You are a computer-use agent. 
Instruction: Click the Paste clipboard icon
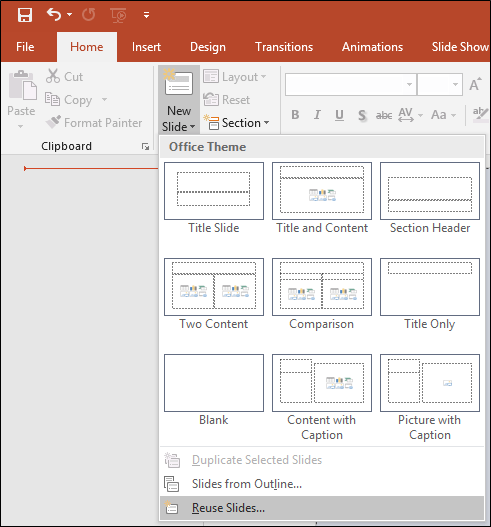point(22,85)
